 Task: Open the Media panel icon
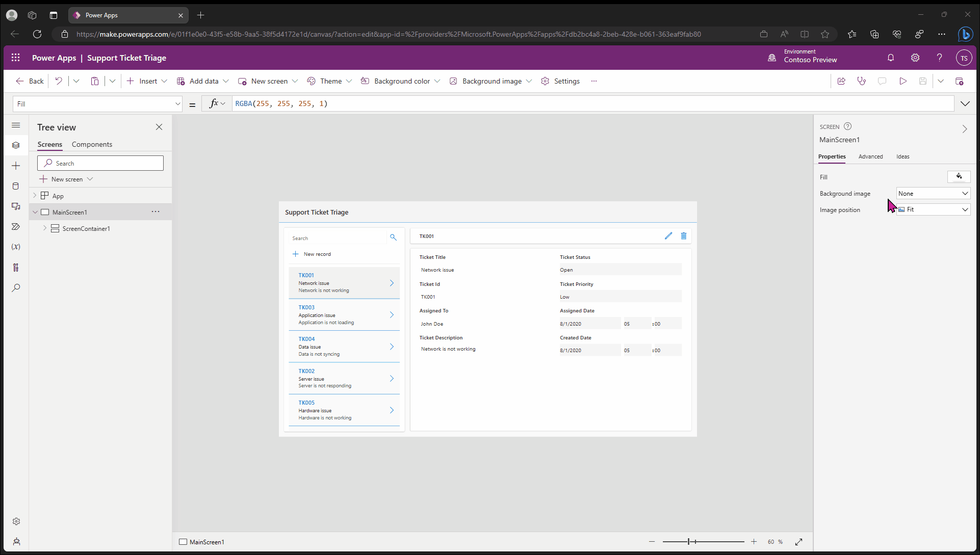click(16, 206)
